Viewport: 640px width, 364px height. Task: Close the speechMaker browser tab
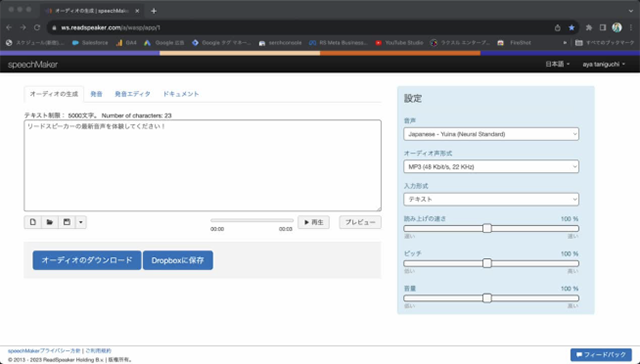pyautogui.click(x=137, y=11)
